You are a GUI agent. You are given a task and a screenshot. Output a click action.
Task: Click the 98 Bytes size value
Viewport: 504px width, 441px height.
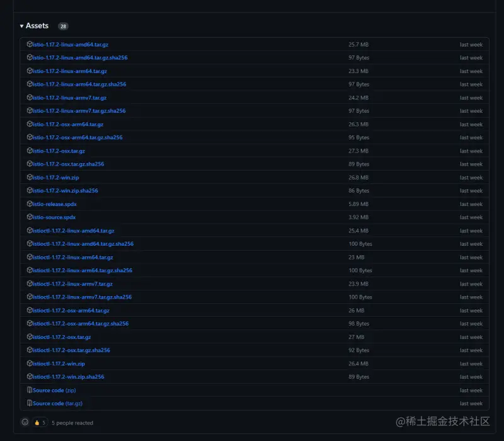point(358,324)
